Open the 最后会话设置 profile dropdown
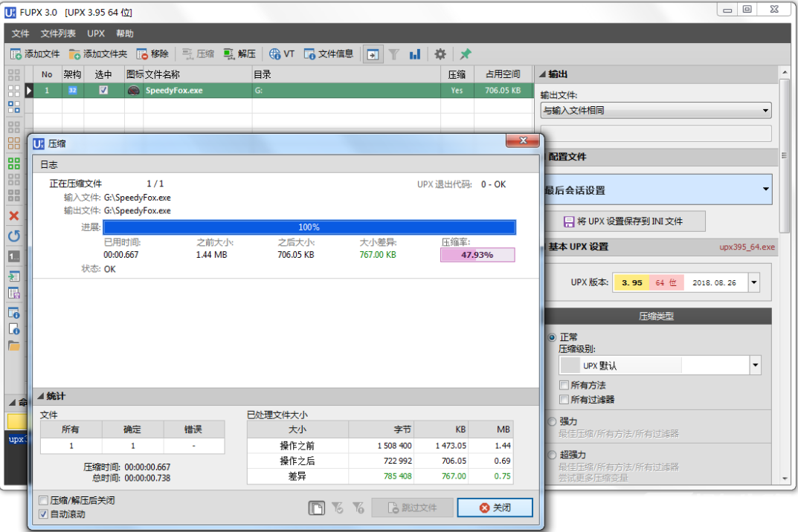 (657, 189)
